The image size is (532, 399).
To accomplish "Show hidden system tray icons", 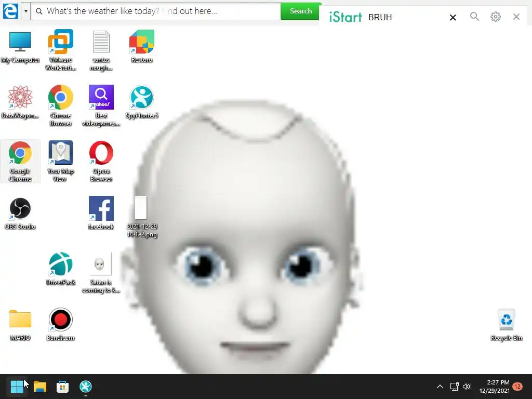I will (440, 387).
